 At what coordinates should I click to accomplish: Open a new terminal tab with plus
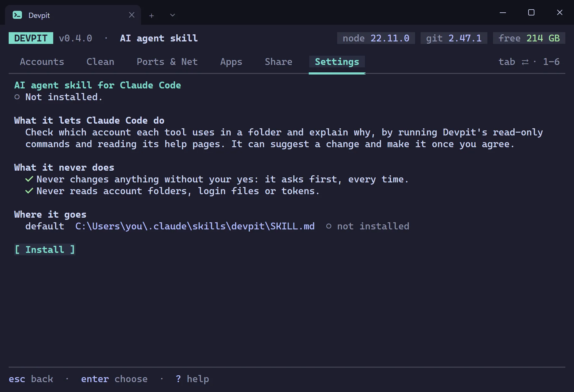click(x=152, y=15)
